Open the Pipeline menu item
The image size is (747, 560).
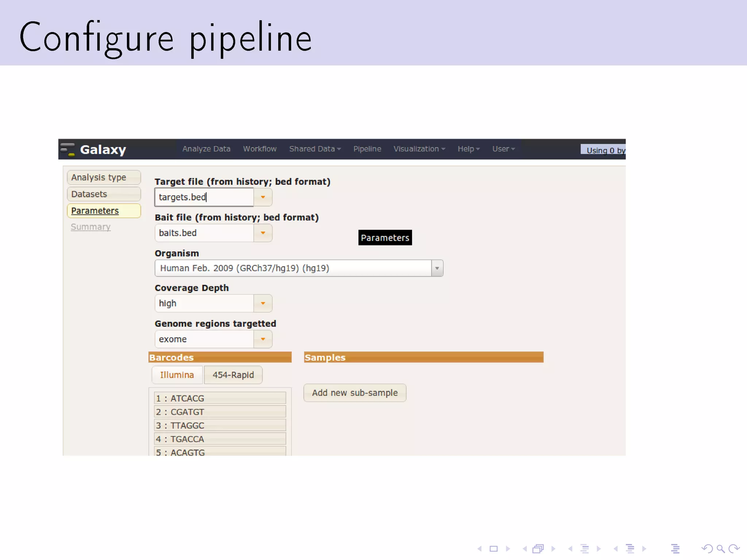point(367,149)
